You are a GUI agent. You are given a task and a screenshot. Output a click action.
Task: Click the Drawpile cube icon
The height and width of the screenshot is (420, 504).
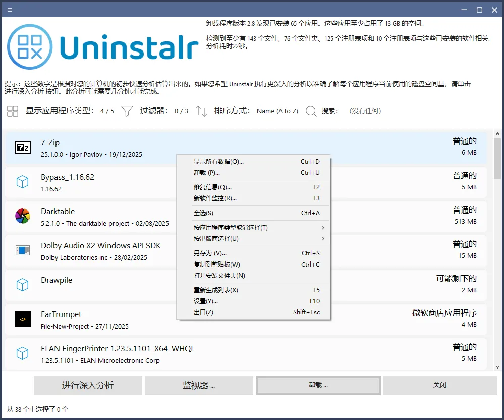23,285
